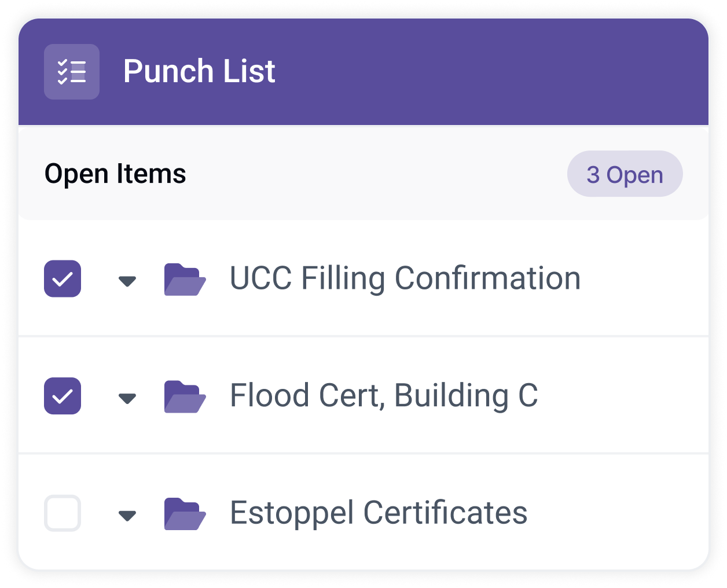Image resolution: width=727 pixels, height=588 pixels.
Task: Click the purple Punch List header bar
Action: coord(363,72)
